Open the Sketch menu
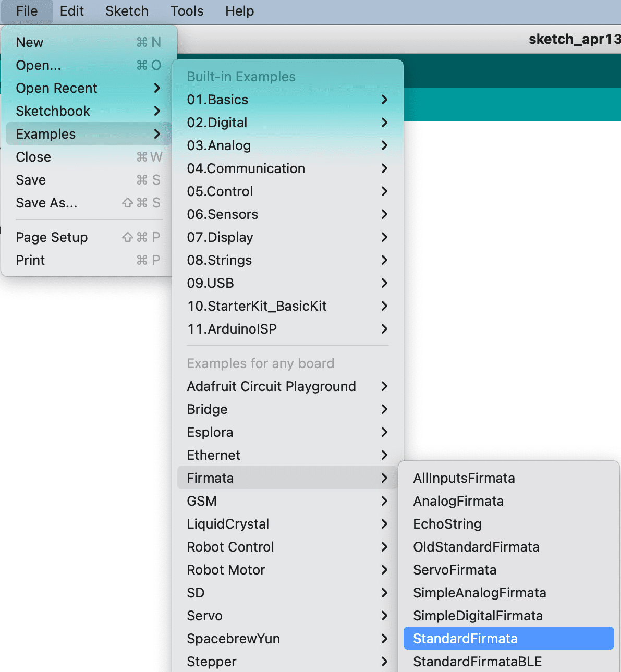The image size is (621, 672). (x=127, y=11)
